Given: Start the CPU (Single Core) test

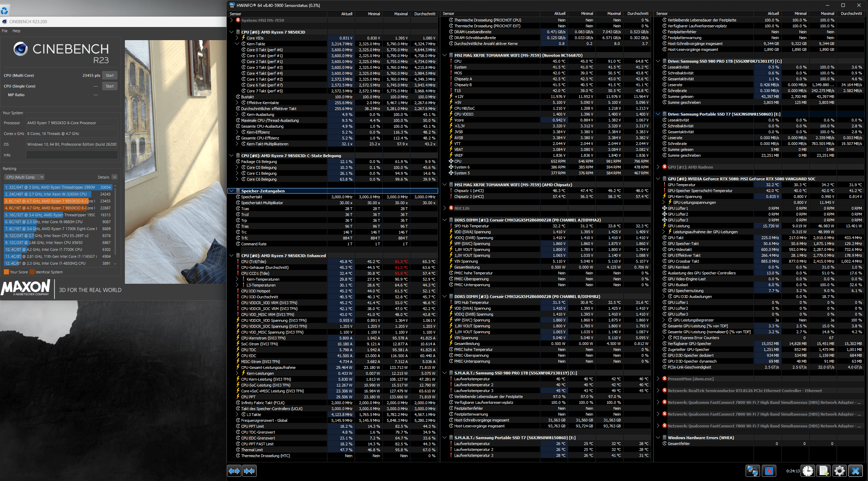Looking at the screenshot, I should pyautogui.click(x=110, y=86).
